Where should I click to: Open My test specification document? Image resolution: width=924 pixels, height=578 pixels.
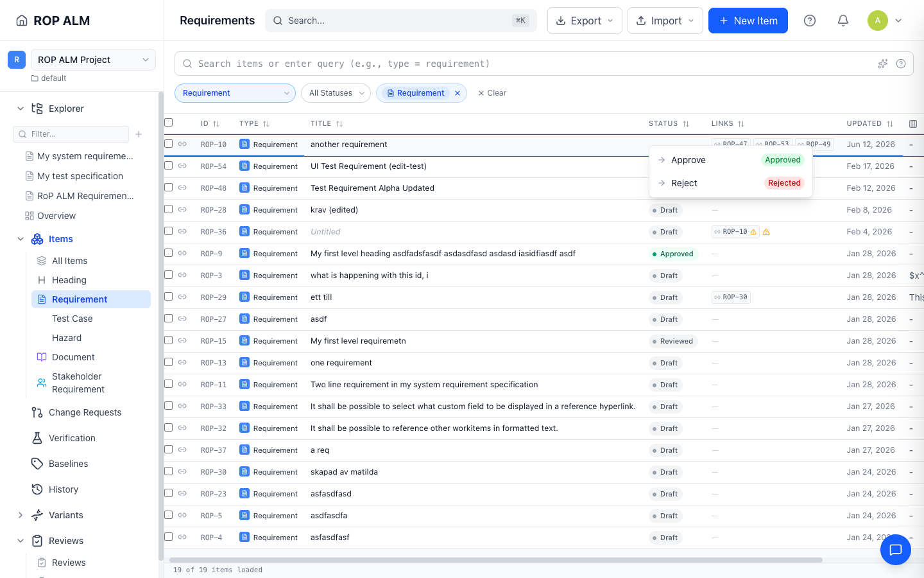click(x=80, y=176)
